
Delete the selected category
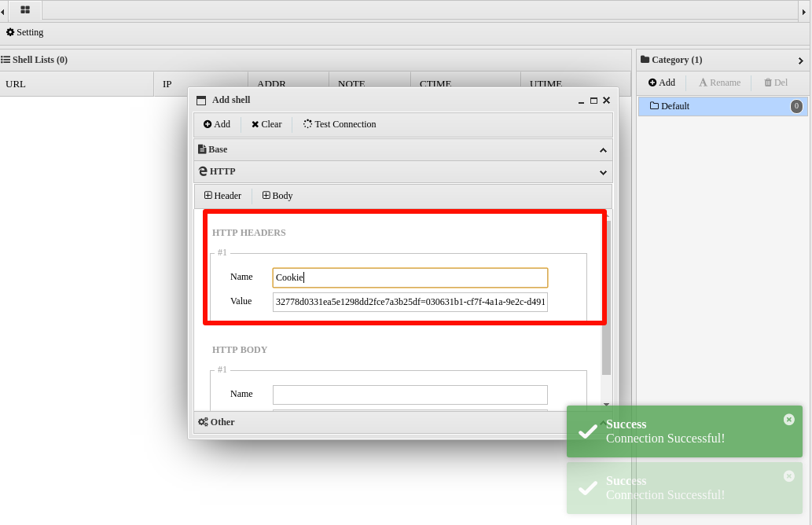tap(775, 83)
